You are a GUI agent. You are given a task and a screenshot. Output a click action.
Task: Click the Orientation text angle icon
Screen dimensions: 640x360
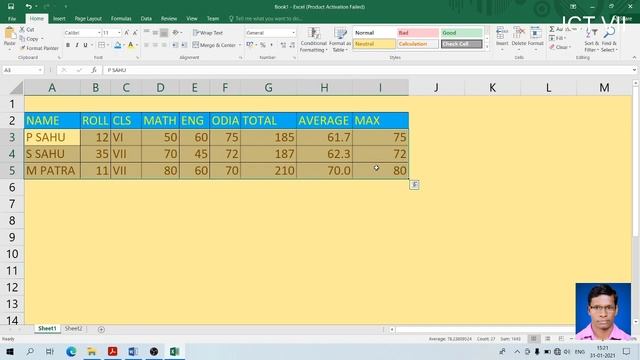tap(176, 33)
